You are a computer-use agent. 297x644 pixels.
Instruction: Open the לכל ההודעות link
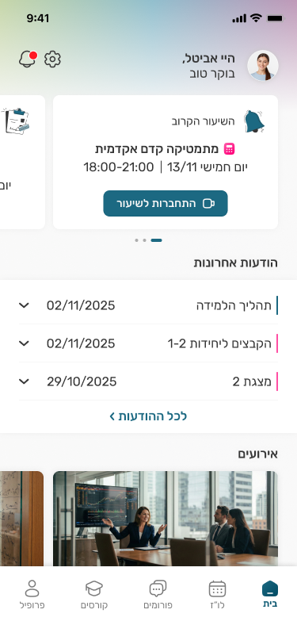148,416
